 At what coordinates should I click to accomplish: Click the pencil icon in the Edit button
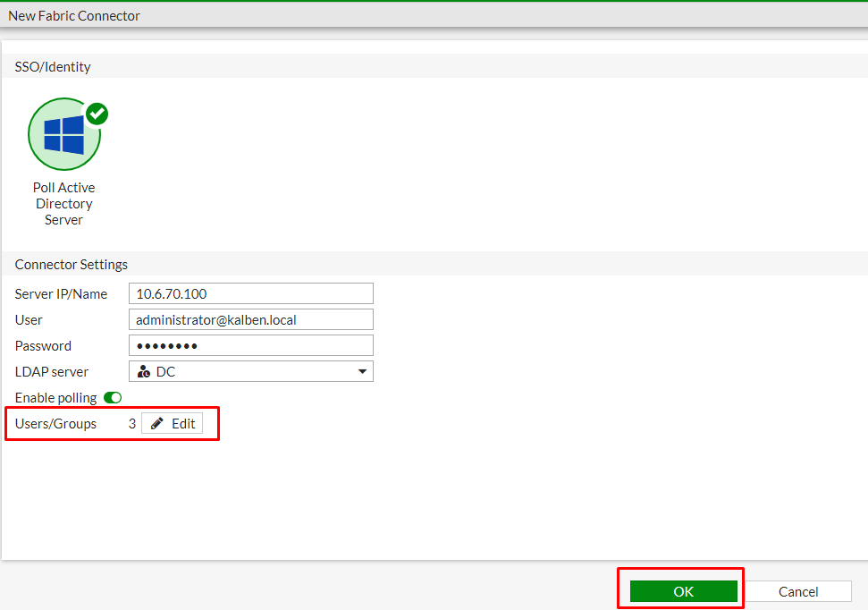click(x=157, y=424)
